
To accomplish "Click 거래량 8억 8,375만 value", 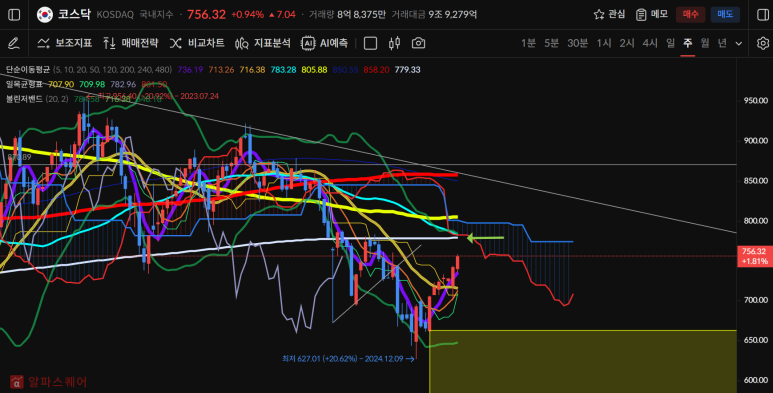I will (x=361, y=15).
